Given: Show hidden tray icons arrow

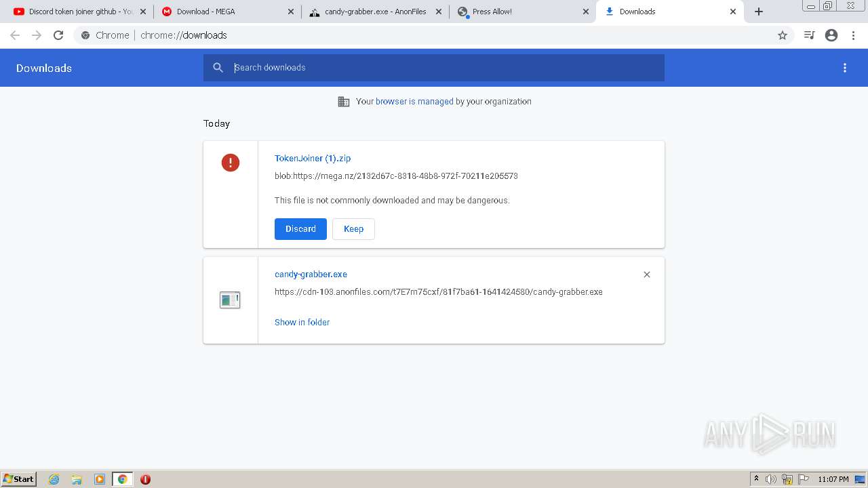Looking at the screenshot, I should pyautogui.click(x=756, y=479).
